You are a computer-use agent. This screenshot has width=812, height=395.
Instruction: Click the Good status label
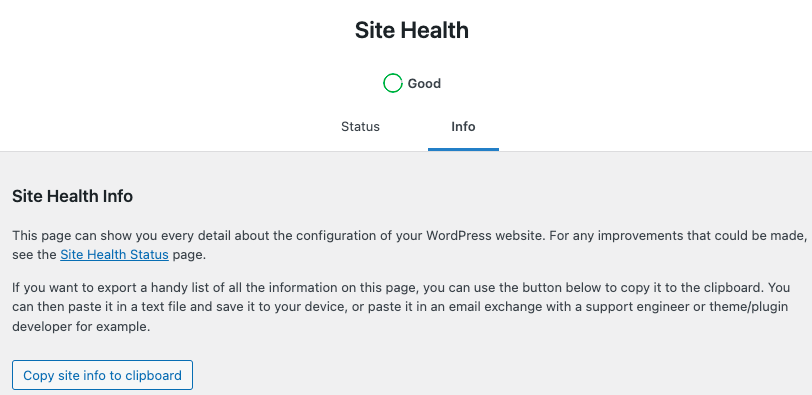[x=424, y=84]
